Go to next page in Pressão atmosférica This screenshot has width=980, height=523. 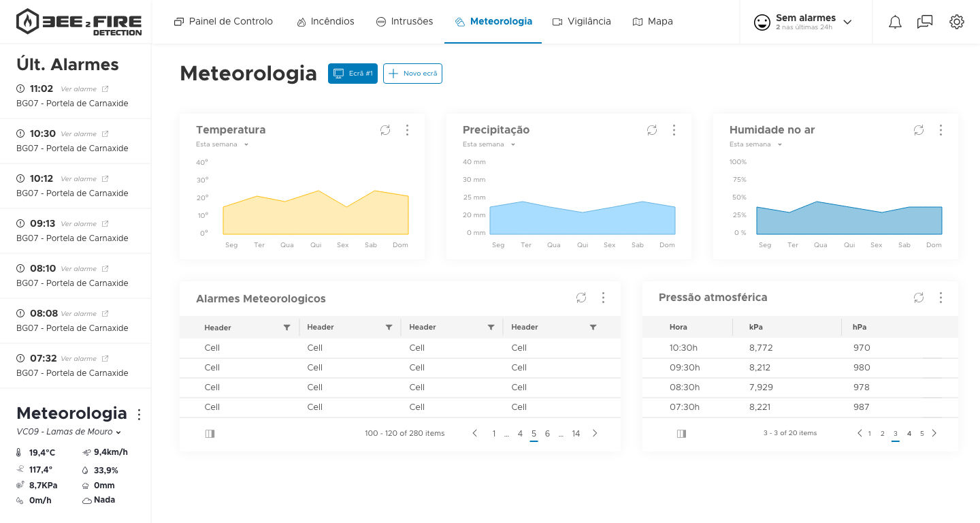(934, 433)
